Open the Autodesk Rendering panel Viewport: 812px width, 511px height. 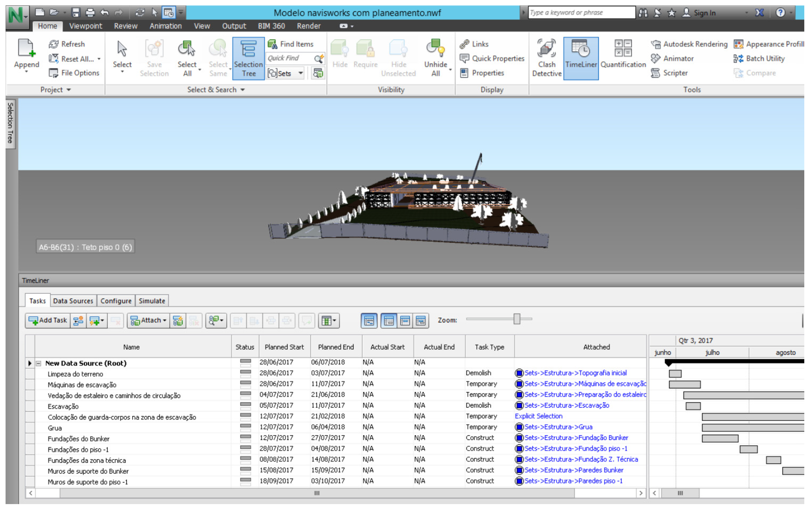click(x=690, y=44)
